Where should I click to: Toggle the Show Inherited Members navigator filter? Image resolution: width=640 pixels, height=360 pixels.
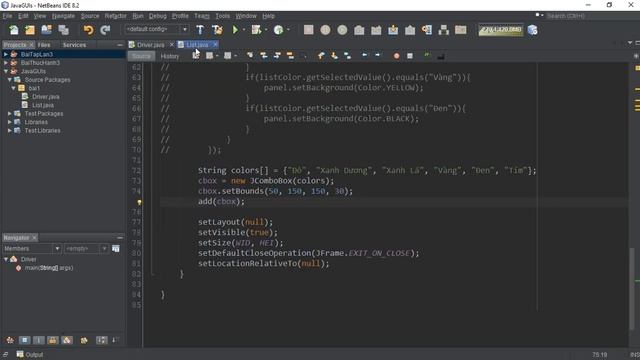tap(10, 340)
